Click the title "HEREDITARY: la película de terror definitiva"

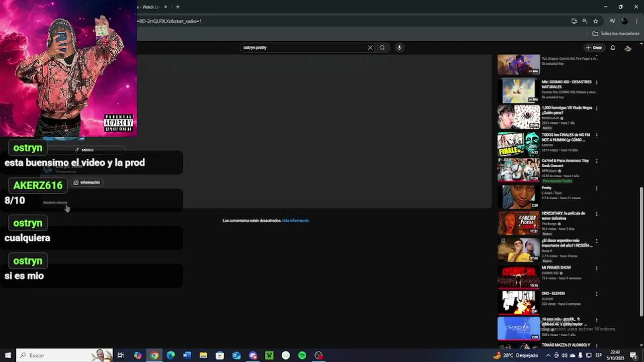[x=563, y=216]
